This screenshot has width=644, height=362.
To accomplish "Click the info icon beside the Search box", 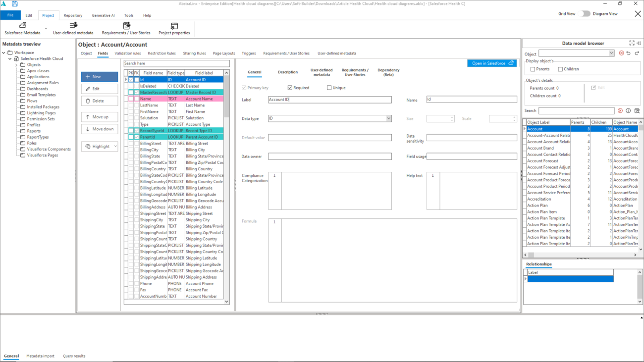I will point(628,110).
